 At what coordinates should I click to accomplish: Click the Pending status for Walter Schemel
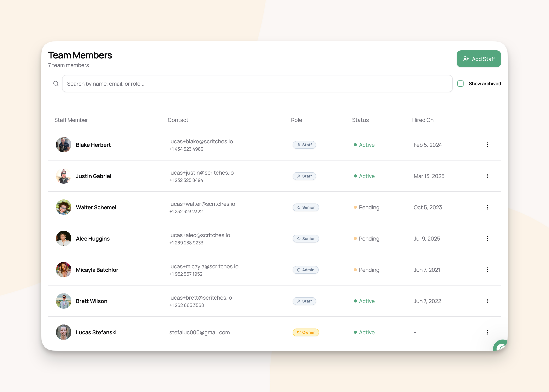tap(366, 207)
